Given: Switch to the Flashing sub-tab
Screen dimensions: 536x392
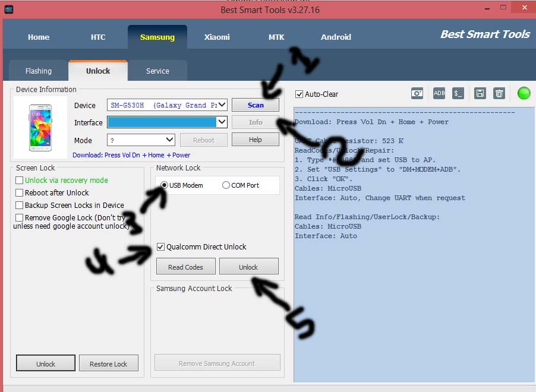Looking at the screenshot, I should pos(39,71).
